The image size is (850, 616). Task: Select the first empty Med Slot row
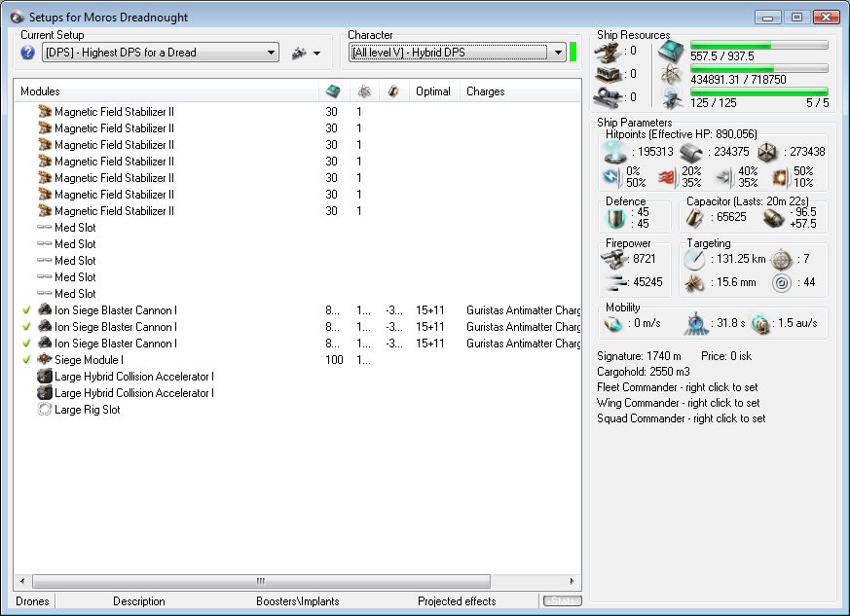(x=297, y=228)
